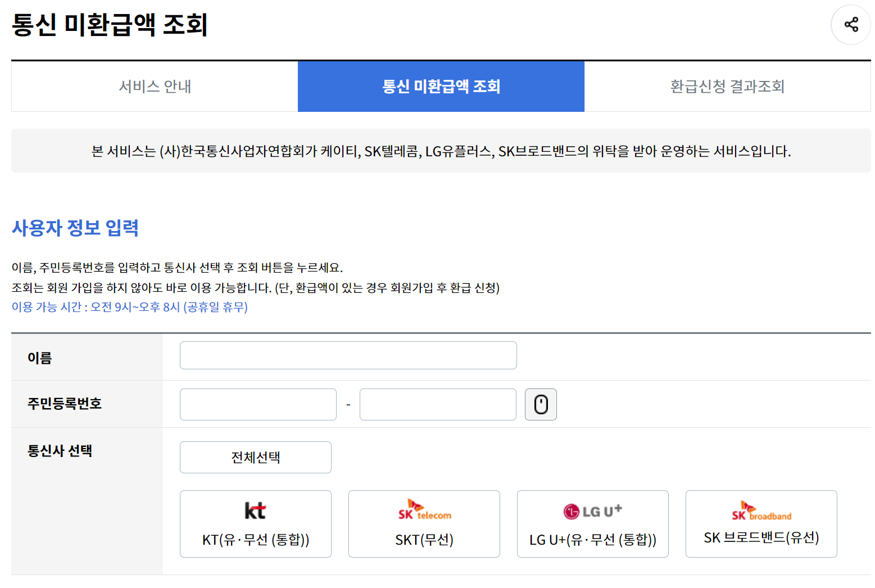Toggle selection of SKT(무선) card
Image resolution: width=875 pixels, height=588 pixels.
tap(424, 524)
